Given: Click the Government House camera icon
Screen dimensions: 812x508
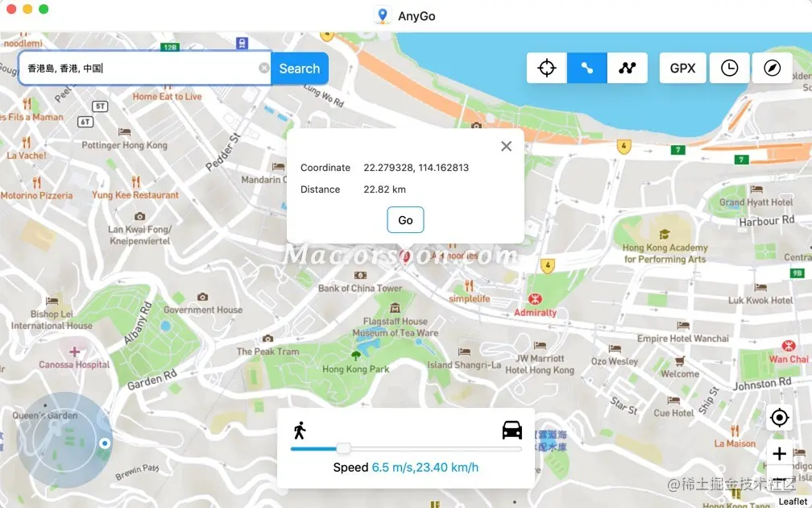Looking at the screenshot, I should 202,297.
